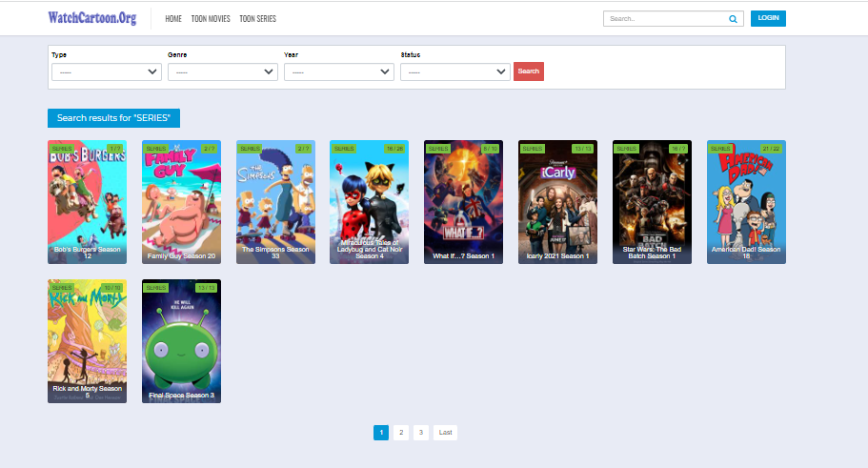Jump to the Last results page
This screenshot has width=868, height=468.
(445, 433)
